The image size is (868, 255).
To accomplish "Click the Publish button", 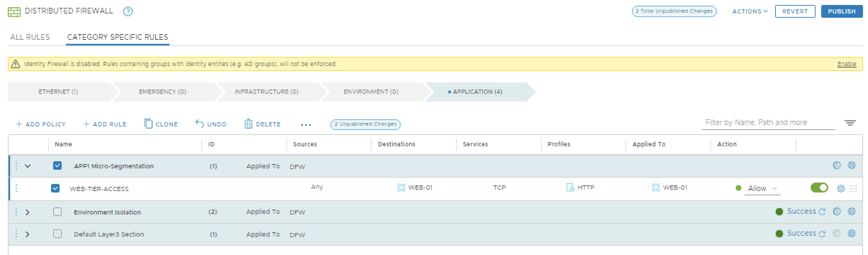I will [841, 11].
